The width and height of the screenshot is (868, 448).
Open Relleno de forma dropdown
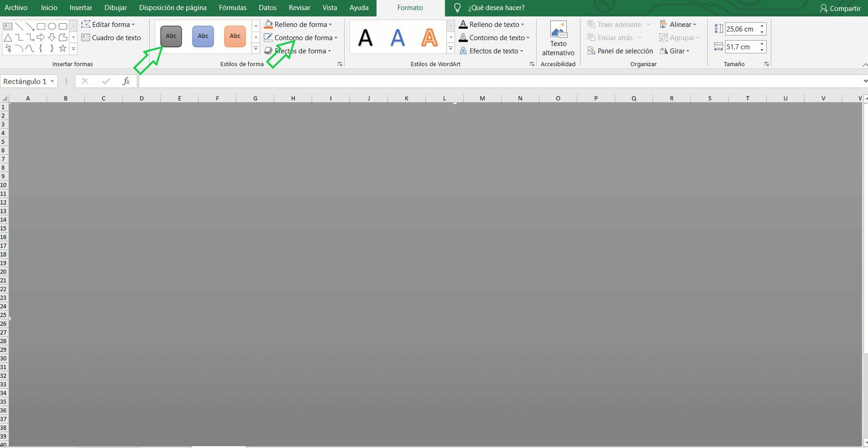pyautogui.click(x=298, y=25)
